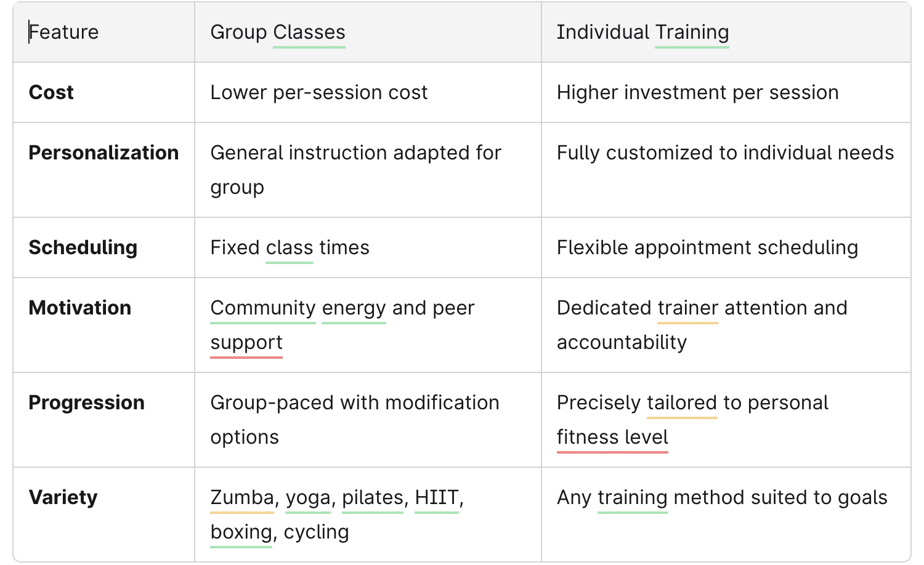Click the underlined word HIIT

437,497
